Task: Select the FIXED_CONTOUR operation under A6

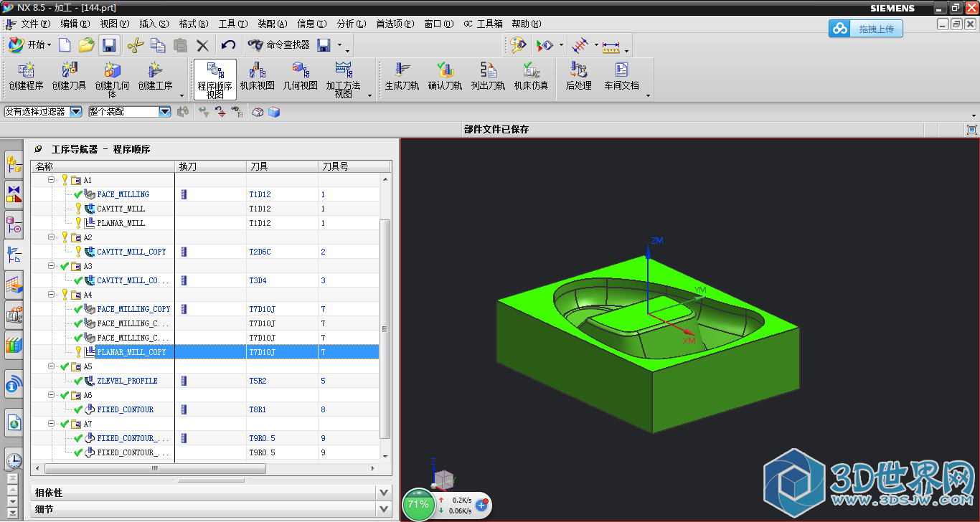Action: pyautogui.click(x=125, y=409)
